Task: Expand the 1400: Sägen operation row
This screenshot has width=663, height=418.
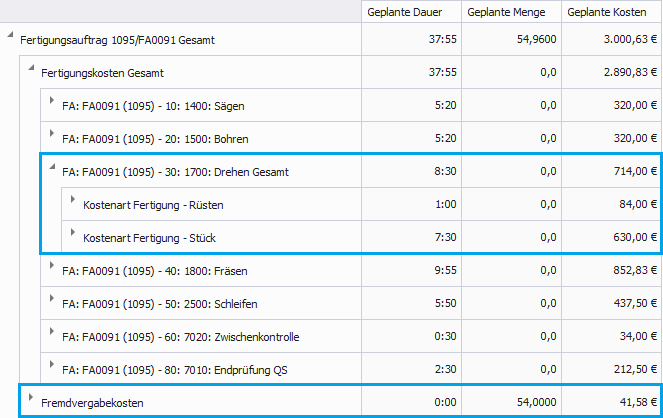Action: point(52,104)
